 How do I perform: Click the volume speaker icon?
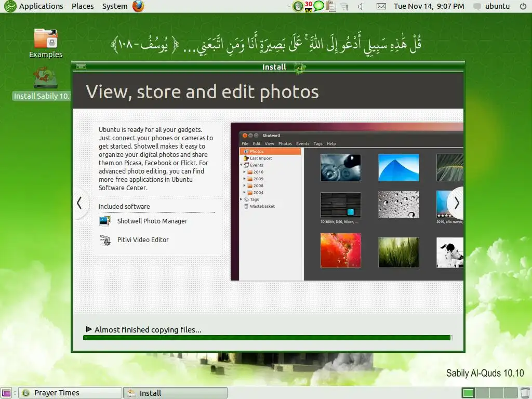pyautogui.click(x=361, y=6)
